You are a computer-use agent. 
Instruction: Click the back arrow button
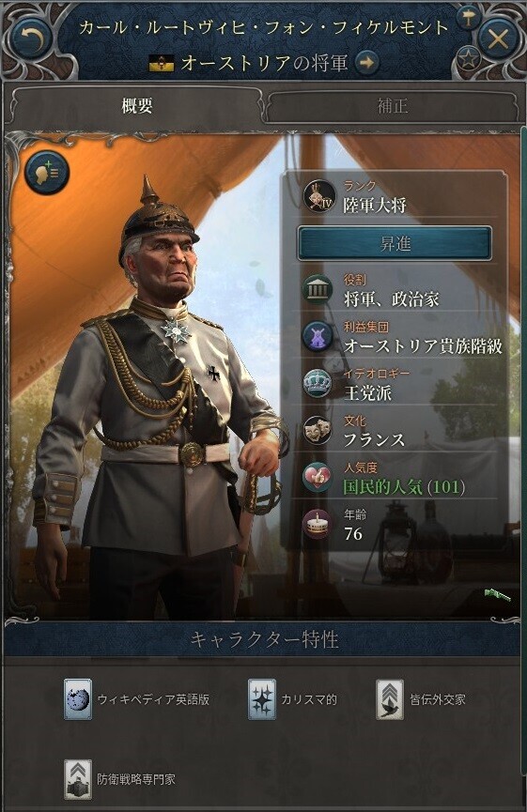pyautogui.click(x=32, y=38)
